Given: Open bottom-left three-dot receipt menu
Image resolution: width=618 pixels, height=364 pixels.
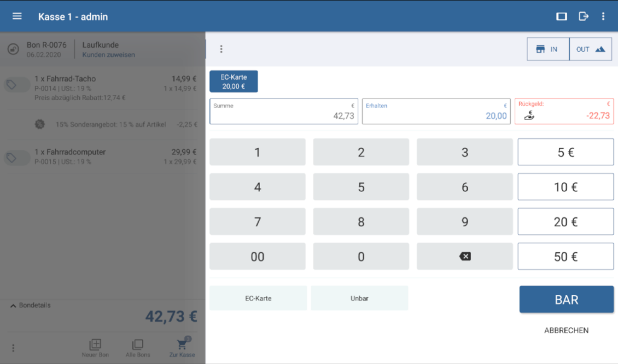Looking at the screenshot, I should (13, 348).
